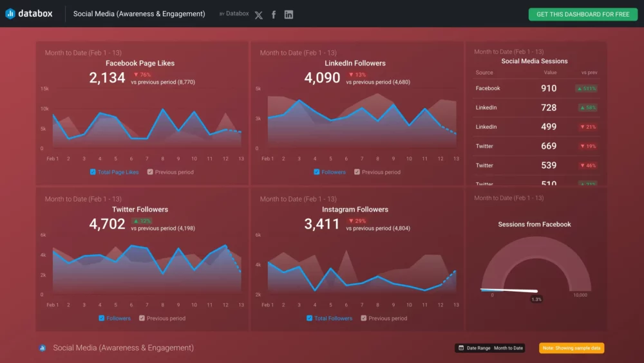Click Get This Dashboard For Free button

(x=583, y=14)
